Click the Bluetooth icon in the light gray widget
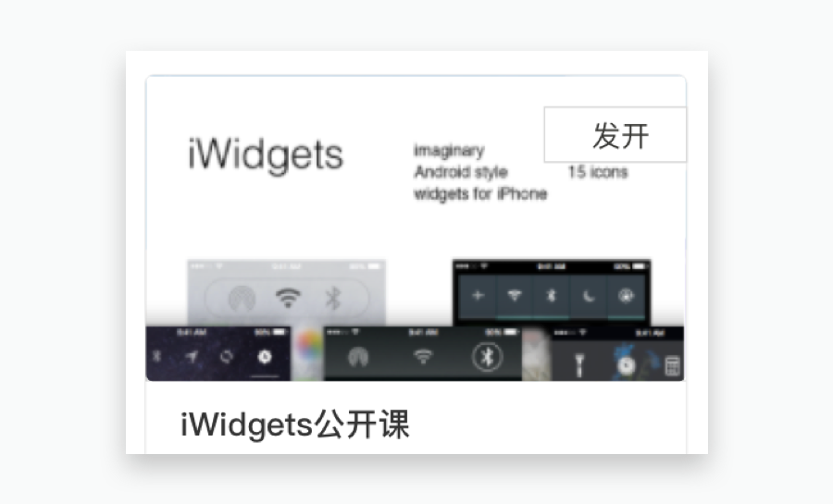The image size is (833, 504). pos(332,298)
